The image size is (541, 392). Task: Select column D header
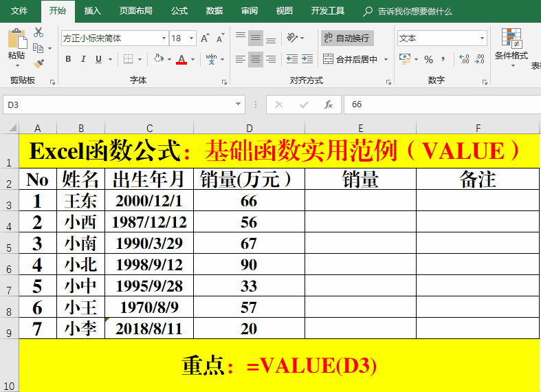249,129
